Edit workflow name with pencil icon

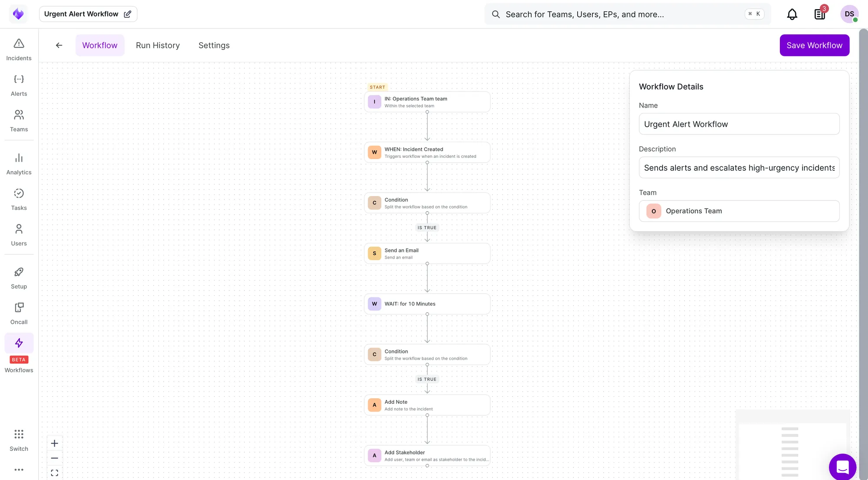click(x=128, y=14)
